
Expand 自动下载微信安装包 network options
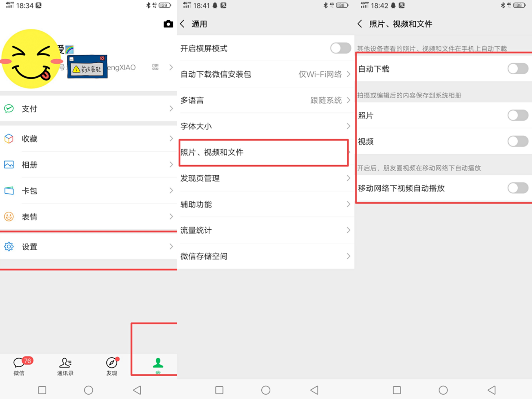point(348,74)
